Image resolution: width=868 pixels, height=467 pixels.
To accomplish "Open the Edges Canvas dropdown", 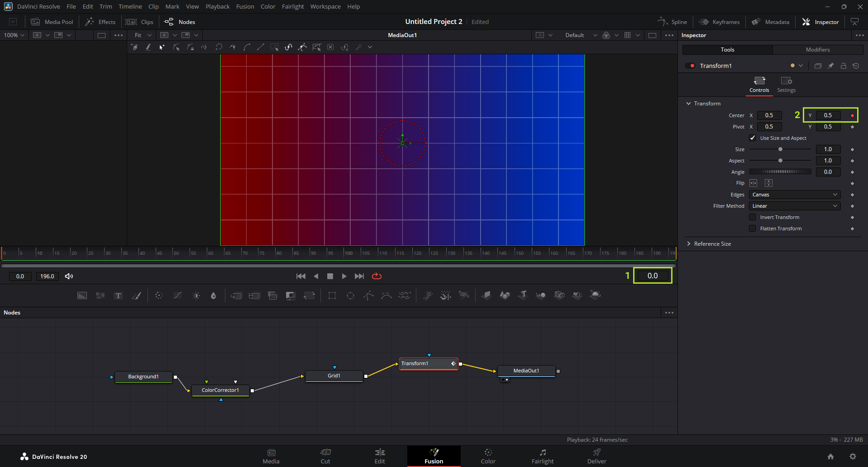I will pyautogui.click(x=794, y=195).
